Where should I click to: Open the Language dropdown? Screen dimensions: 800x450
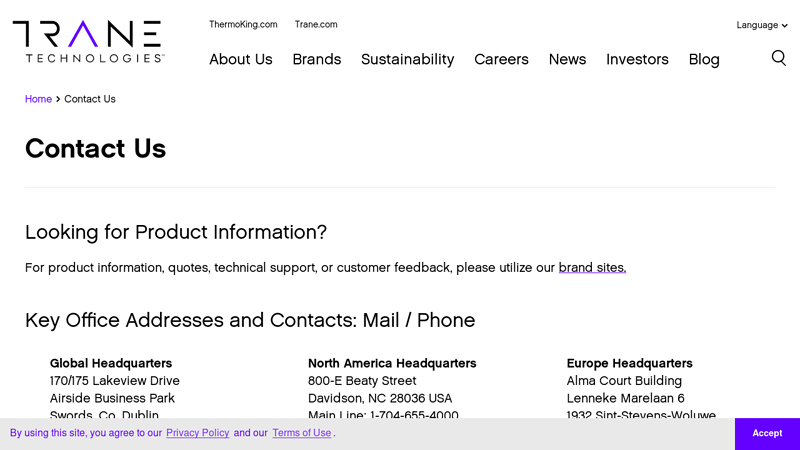[762, 25]
